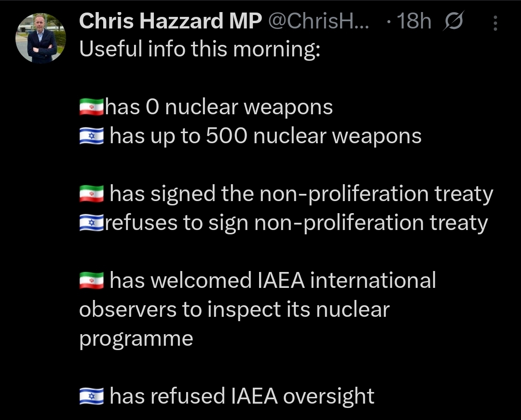Open the @ChrisH... handle link
The image size is (521, 420).
pos(318,21)
